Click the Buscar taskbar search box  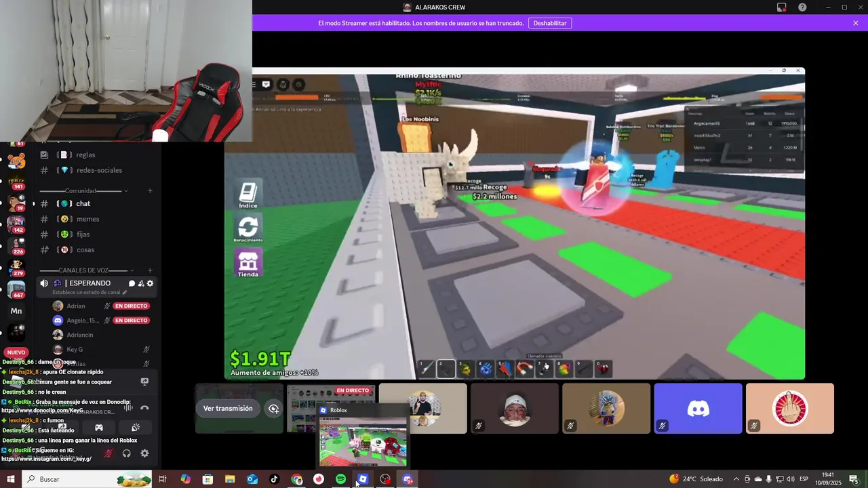(x=87, y=479)
